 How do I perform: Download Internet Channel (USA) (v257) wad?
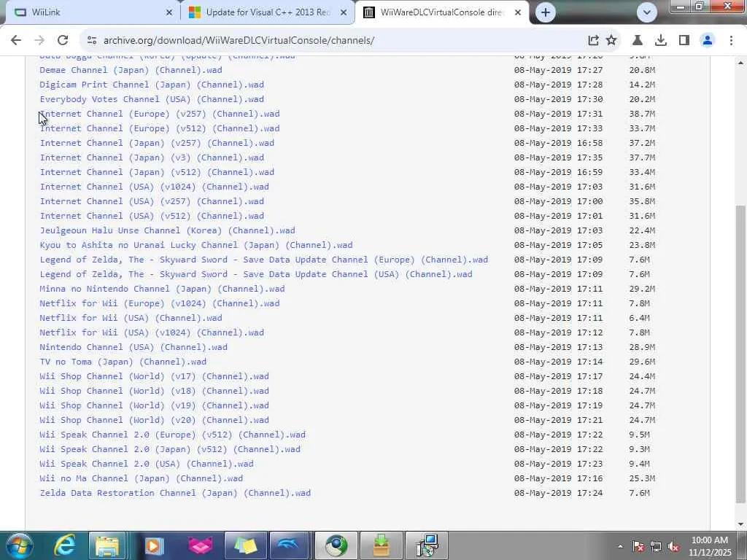tap(152, 201)
